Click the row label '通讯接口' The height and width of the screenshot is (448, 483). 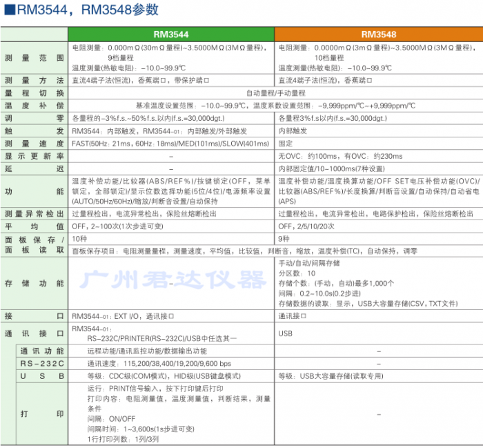pos(34,333)
